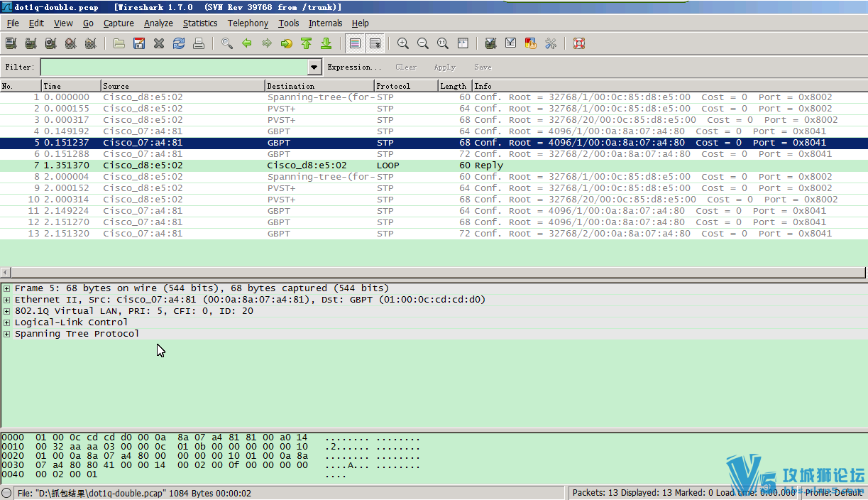Open a capture file via folder icon
Viewport: 868px width, 500px height.
point(119,43)
